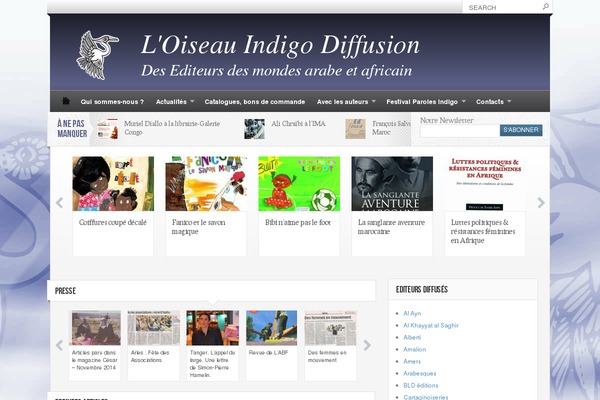Open Festival Paroles Indigo menu item
Screen dimensions: 600x400
click(x=422, y=102)
